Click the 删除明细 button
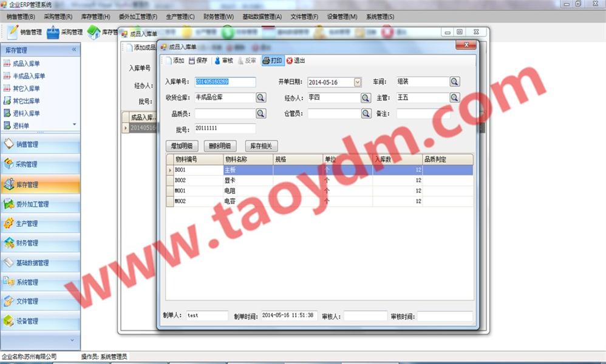 tap(220, 146)
